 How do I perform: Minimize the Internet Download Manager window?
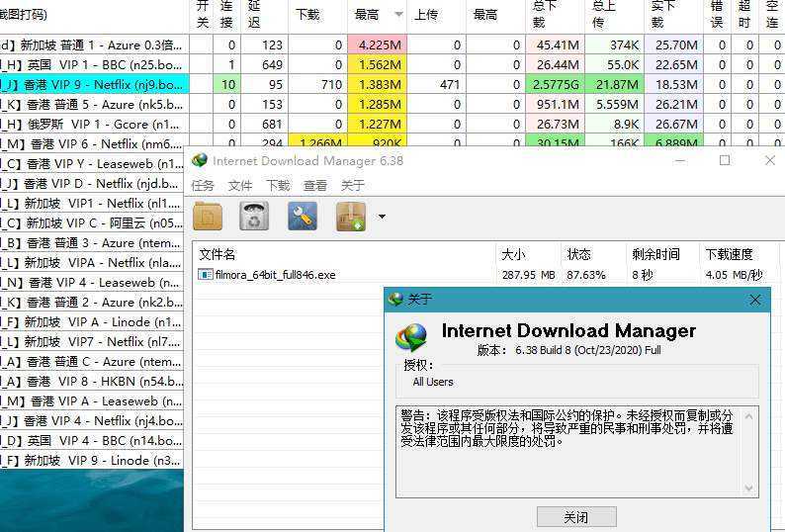coord(680,160)
